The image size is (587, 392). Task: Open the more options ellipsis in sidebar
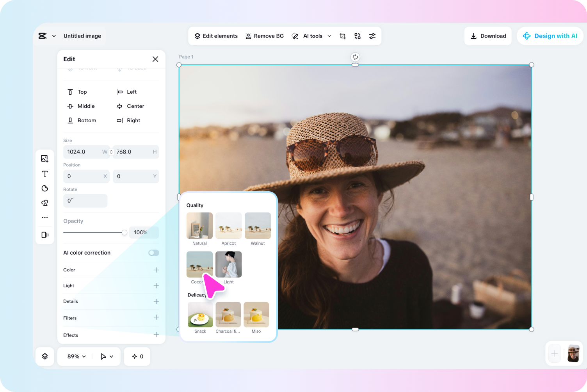pyautogui.click(x=45, y=217)
